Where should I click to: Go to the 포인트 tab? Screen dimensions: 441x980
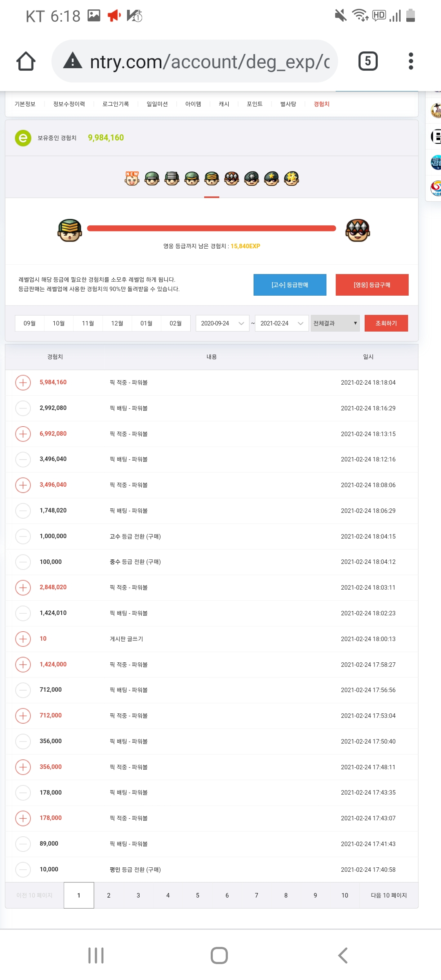coord(254,104)
